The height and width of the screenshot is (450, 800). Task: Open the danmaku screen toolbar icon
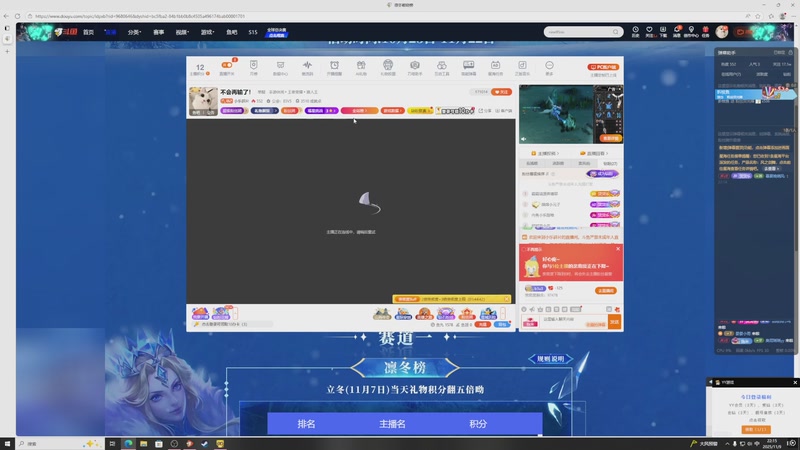pyautogui.click(x=468, y=65)
